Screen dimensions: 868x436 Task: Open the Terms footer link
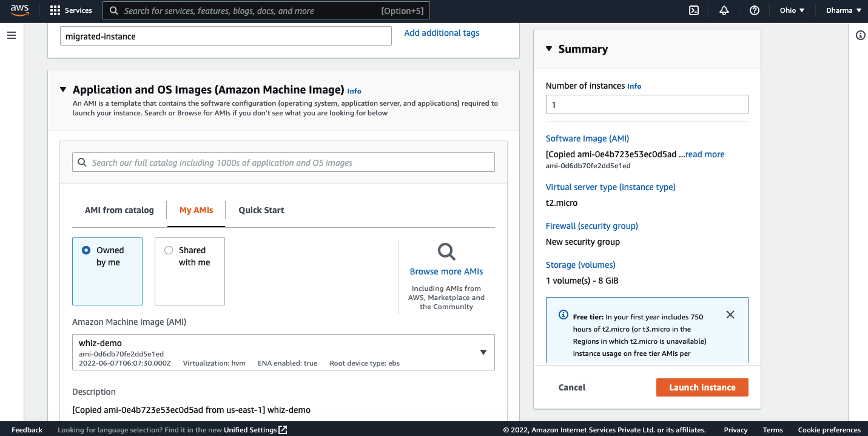pos(773,430)
